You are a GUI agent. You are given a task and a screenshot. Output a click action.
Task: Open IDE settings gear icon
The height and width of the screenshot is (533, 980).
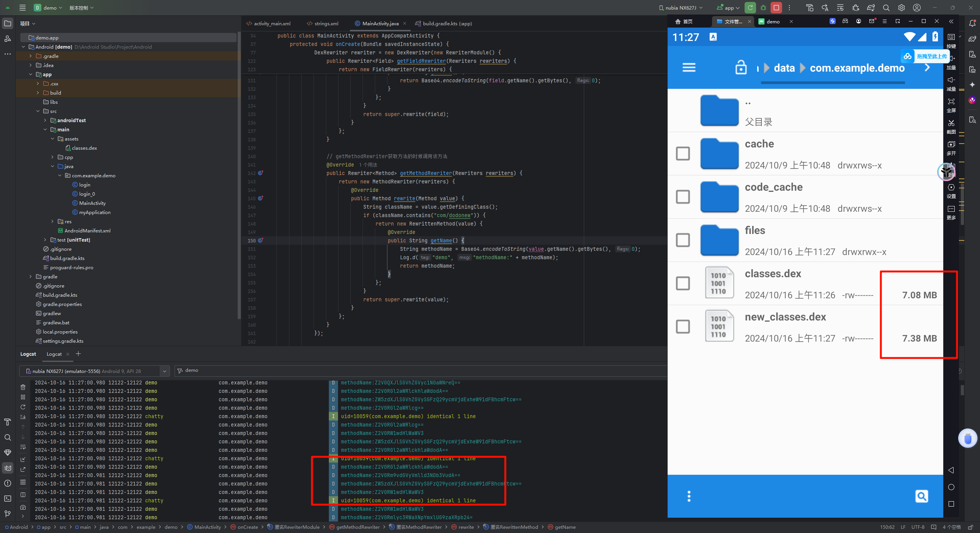pos(901,8)
